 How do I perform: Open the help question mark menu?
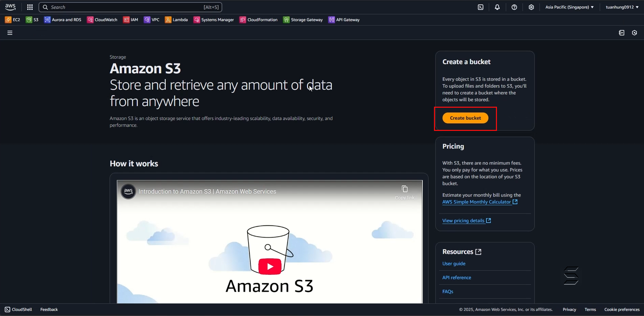click(x=514, y=7)
